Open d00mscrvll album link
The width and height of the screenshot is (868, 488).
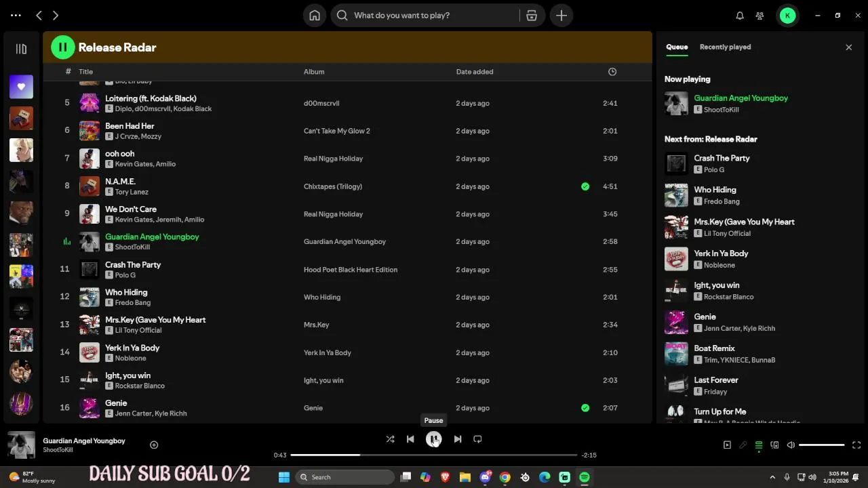[x=321, y=104]
